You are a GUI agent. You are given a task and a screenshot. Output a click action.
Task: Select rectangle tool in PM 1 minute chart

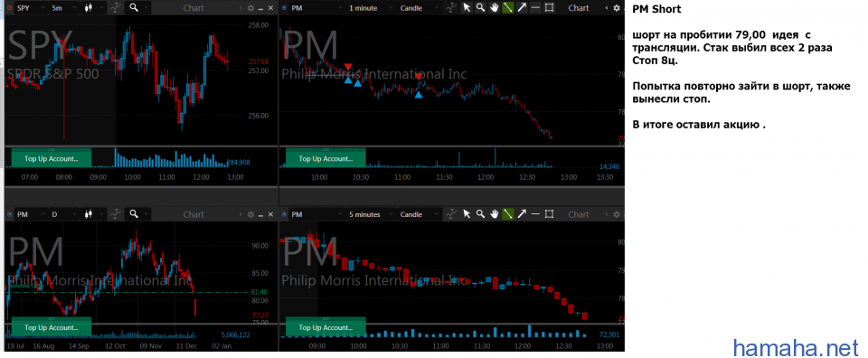[x=549, y=8]
